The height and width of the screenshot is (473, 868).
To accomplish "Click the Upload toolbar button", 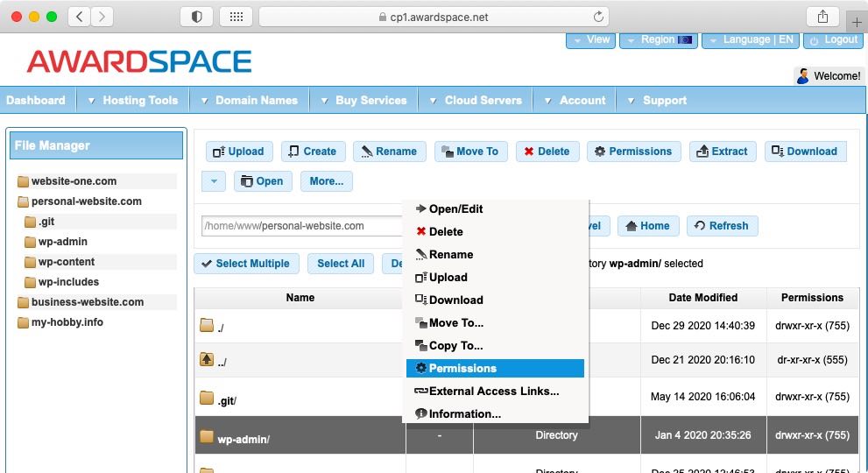I will [239, 152].
